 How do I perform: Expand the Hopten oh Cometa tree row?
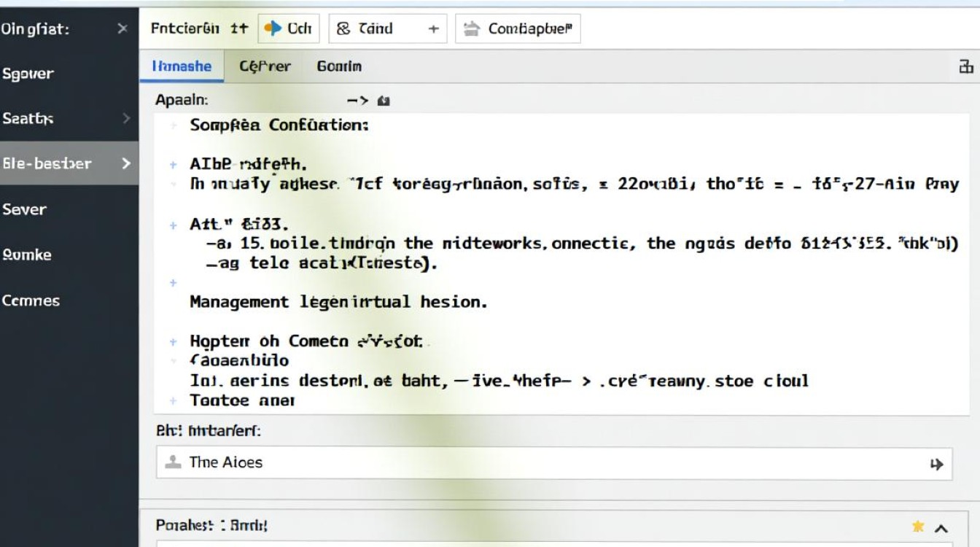[x=174, y=341]
